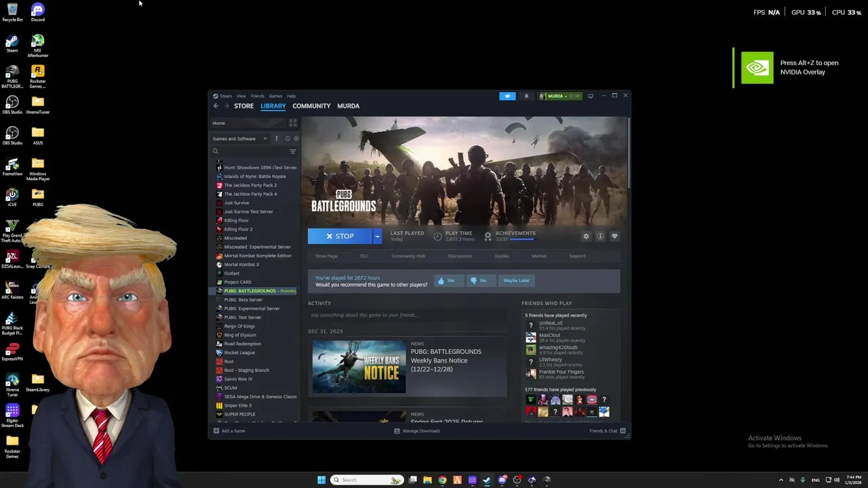
Task: Switch to LIBRARY tab
Action: click(273, 106)
